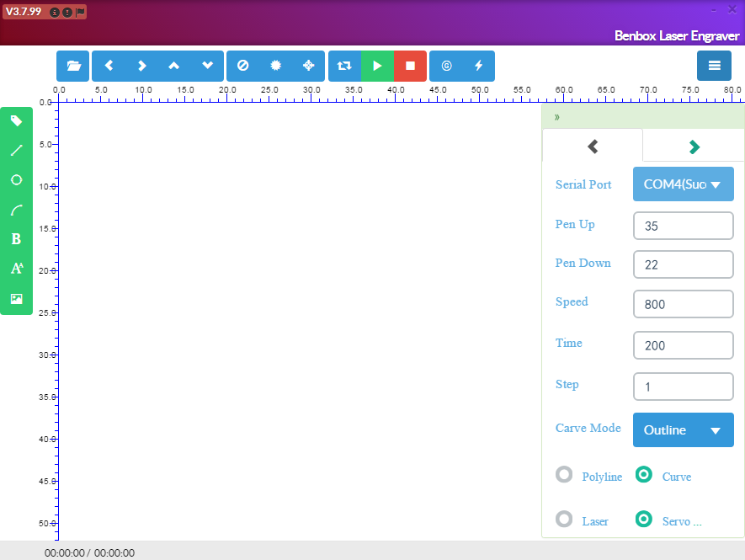The width and height of the screenshot is (745, 560).
Task: Switch to the right green chevron tab
Action: point(694,147)
